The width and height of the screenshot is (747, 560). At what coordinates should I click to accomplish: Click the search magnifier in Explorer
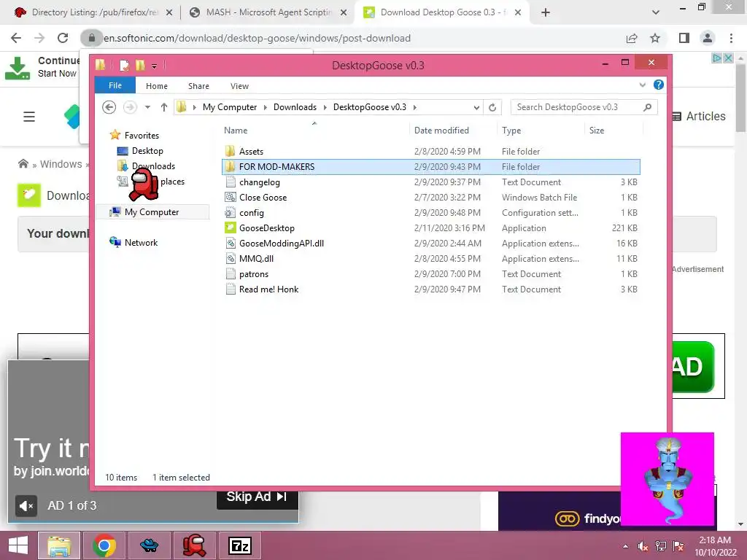pos(647,107)
